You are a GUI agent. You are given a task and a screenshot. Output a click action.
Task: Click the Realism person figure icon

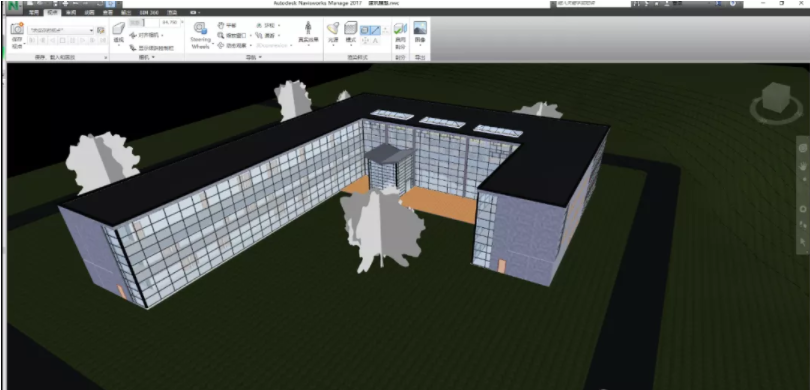pyautogui.click(x=308, y=28)
